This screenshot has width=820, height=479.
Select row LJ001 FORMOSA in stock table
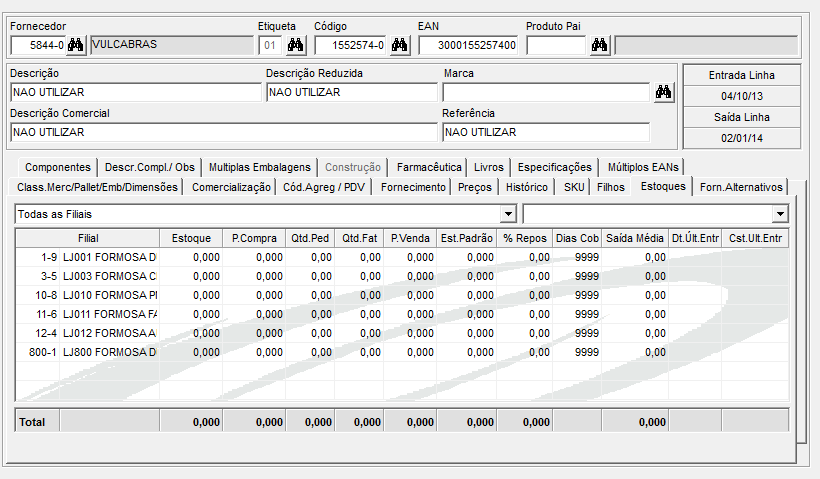[x=402, y=257]
